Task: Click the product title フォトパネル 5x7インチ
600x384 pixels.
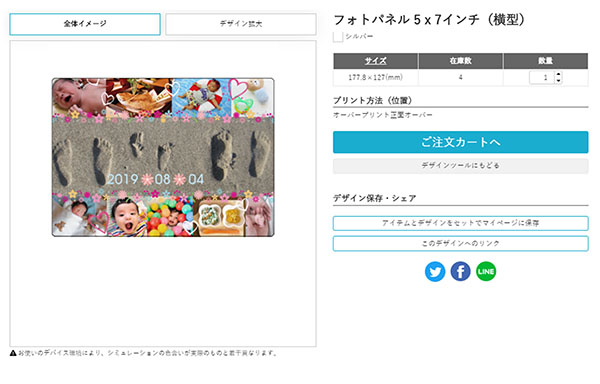Action: (429, 20)
